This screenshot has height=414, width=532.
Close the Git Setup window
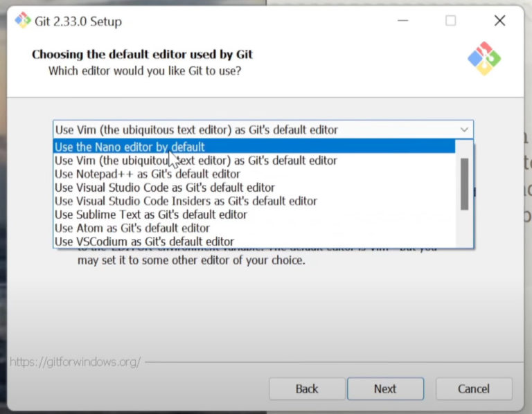tap(499, 21)
